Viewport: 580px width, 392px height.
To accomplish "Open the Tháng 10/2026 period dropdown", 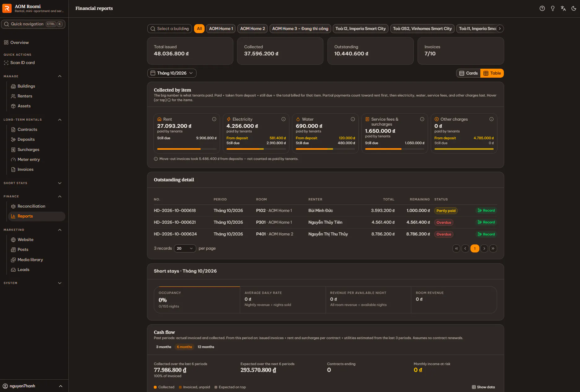I will 172,73.
